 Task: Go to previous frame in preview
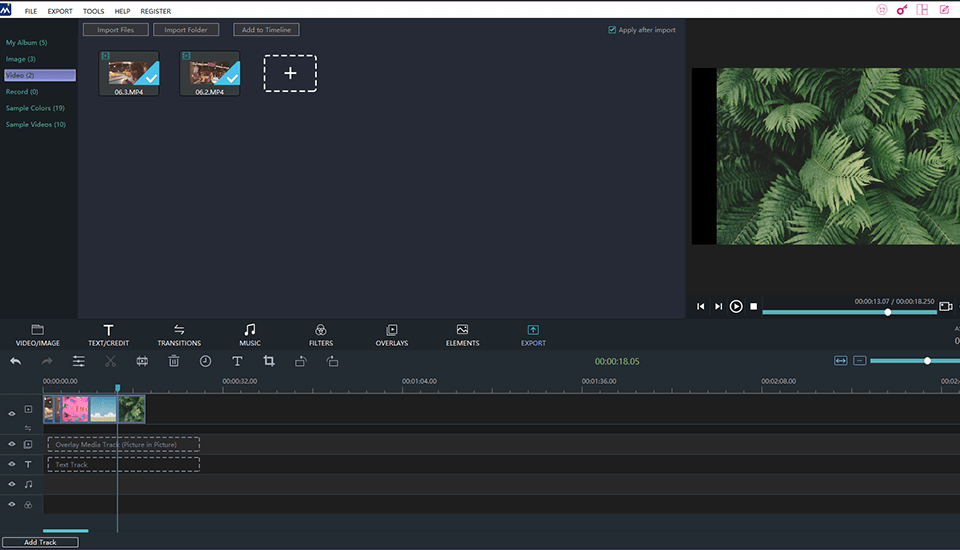coord(700,306)
